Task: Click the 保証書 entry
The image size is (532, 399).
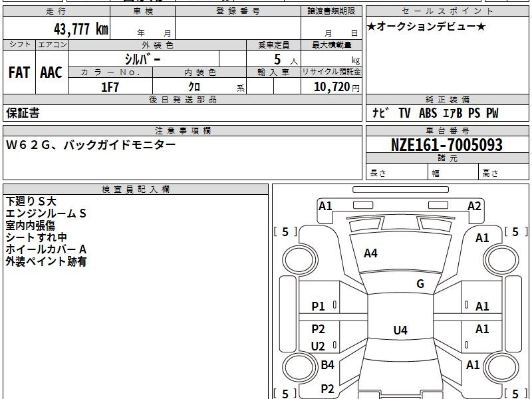Action: 23,112
